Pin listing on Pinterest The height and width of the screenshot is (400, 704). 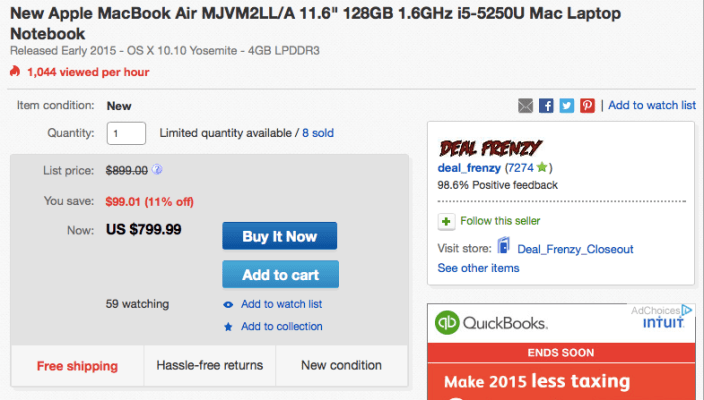[588, 105]
